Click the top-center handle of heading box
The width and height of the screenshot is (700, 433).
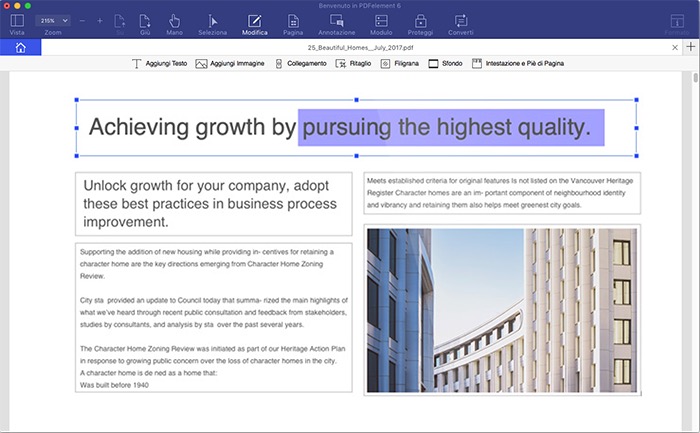tap(356, 100)
